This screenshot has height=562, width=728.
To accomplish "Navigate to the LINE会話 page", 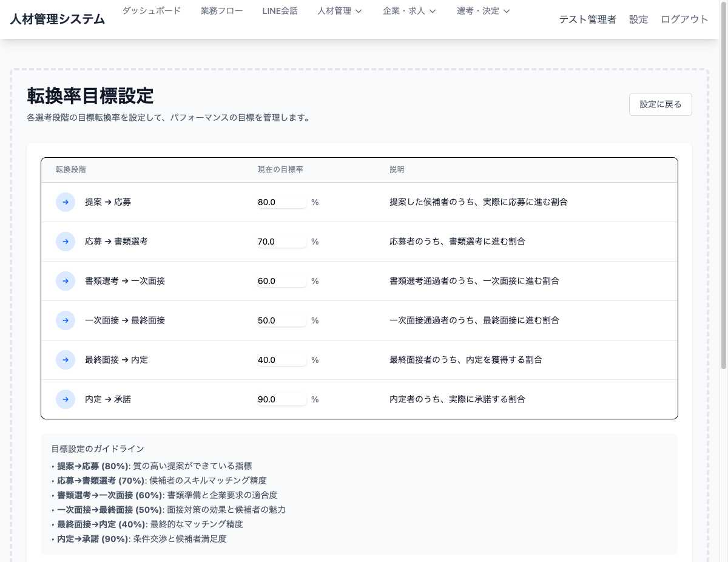I will tap(280, 10).
